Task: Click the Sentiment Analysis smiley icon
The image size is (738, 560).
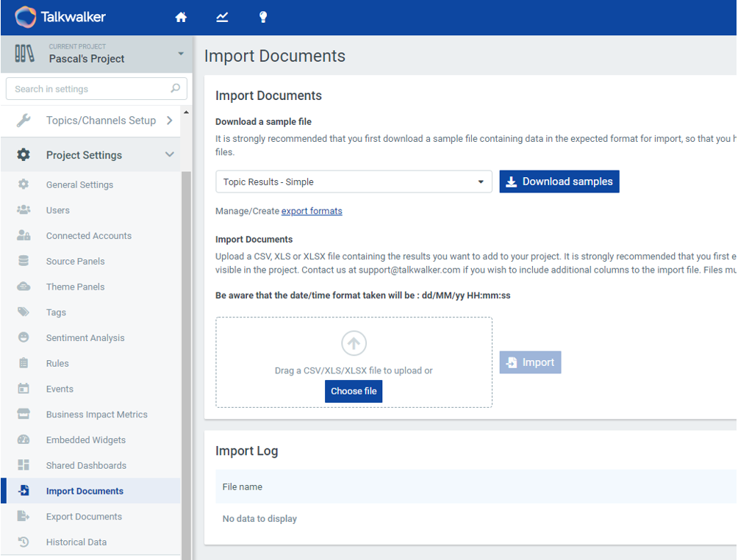Action: click(24, 338)
